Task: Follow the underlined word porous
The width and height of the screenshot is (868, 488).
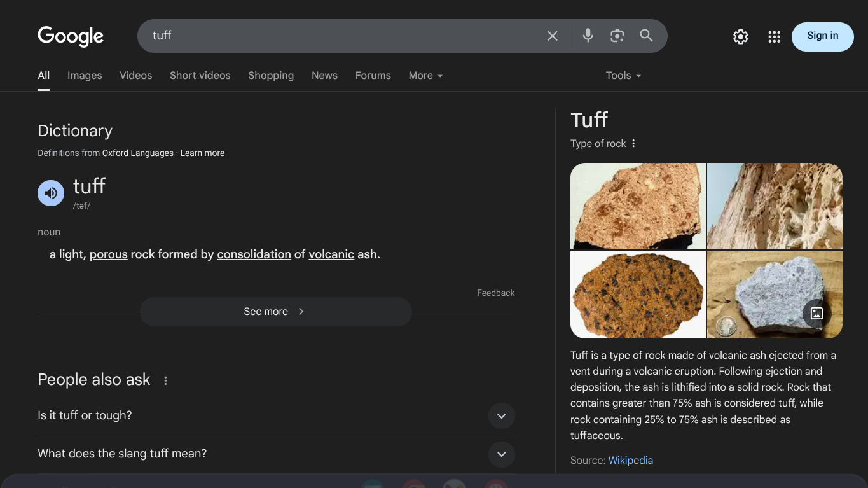Action: (x=109, y=254)
